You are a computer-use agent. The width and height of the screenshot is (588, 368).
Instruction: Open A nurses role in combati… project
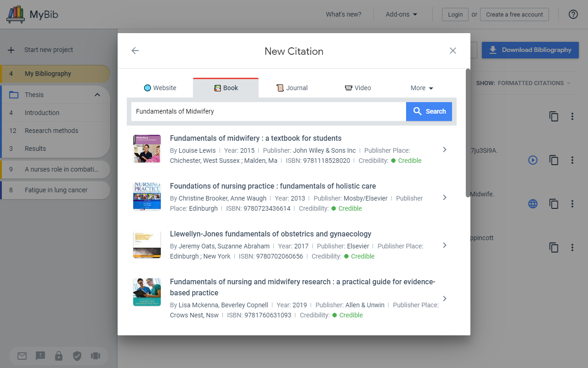[x=55, y=169]
